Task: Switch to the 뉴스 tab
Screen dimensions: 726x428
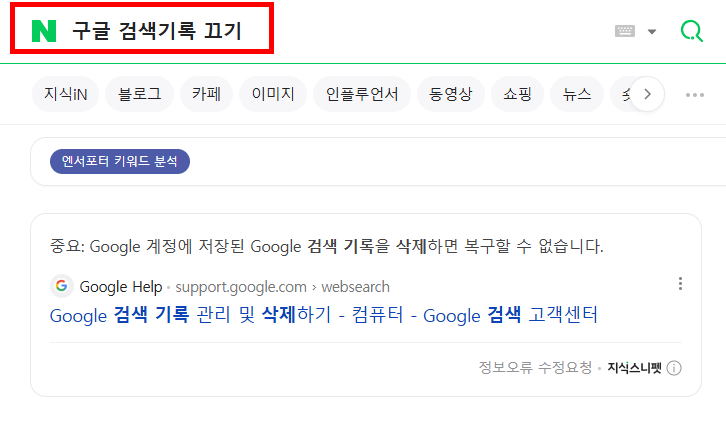Action: 577,94
